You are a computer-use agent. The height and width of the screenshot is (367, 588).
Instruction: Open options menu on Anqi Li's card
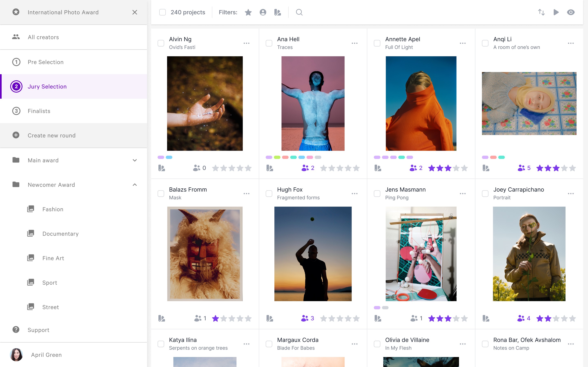[571, 43]
